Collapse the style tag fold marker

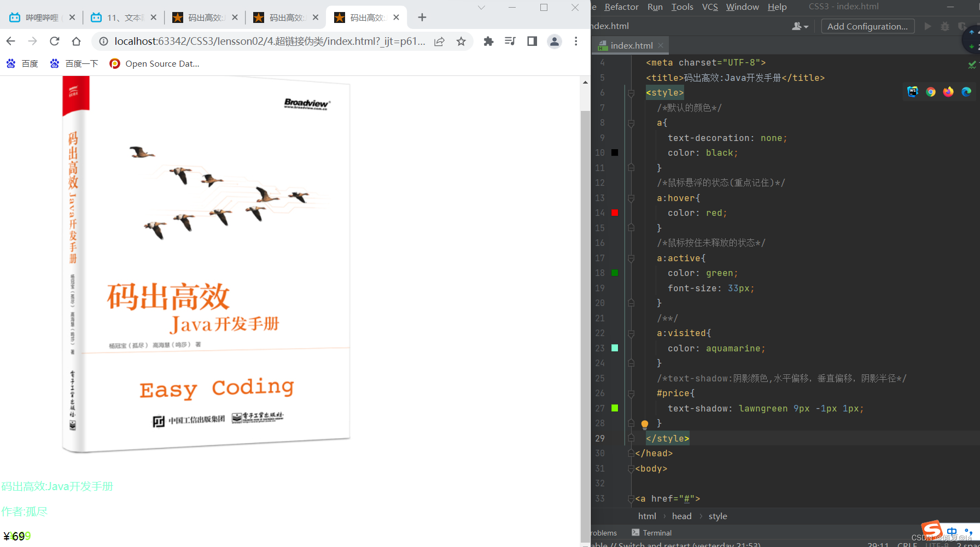(x=631, y=93)
